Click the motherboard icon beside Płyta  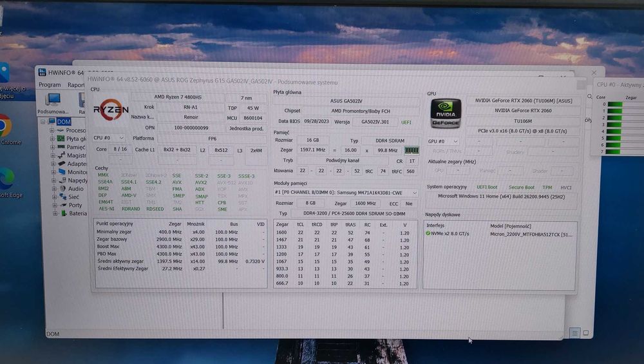[61, 139]
